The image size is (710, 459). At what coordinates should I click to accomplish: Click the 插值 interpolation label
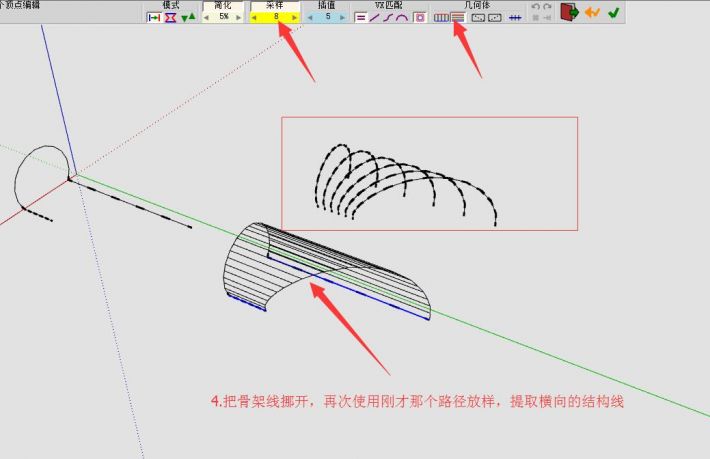(x=326, y=5)
